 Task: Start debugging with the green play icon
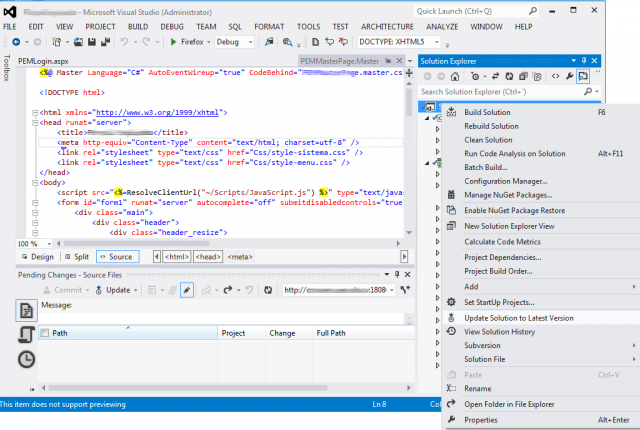[173, 42]
